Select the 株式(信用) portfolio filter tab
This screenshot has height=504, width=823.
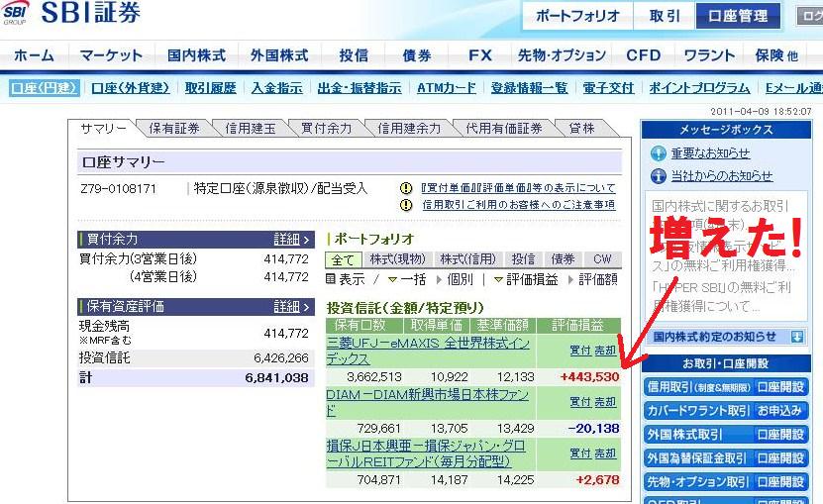[467, 259]
